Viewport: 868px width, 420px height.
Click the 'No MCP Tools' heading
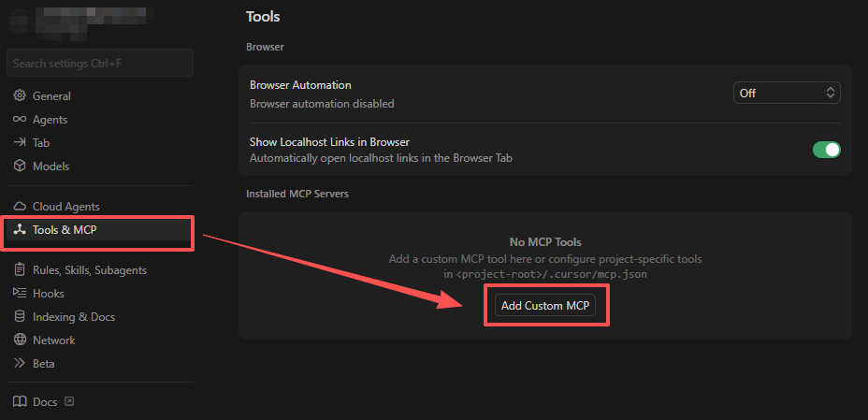pos(545,242)
